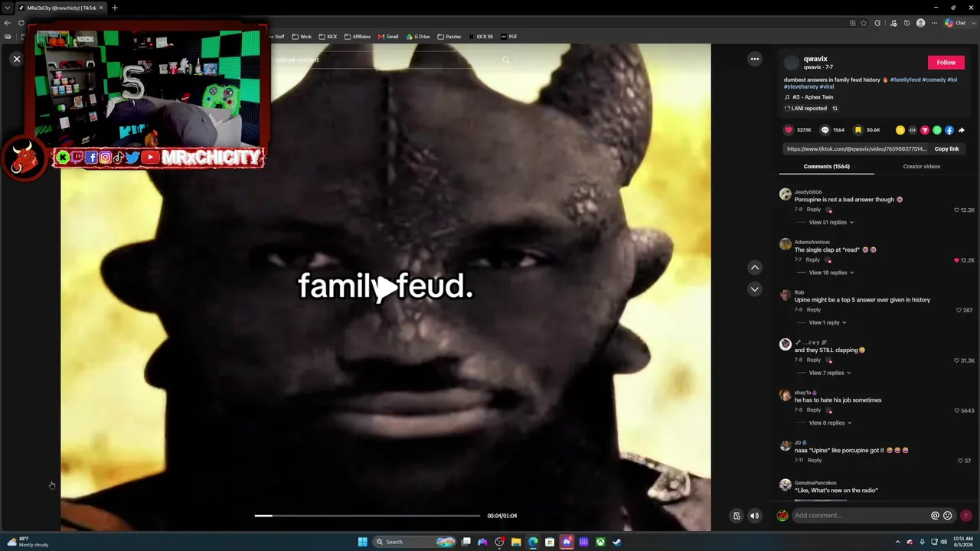The width and height of the screenshot is (980, 551).
Task: Open the Affiliates bookmarks folder
Action: point(358,37)
